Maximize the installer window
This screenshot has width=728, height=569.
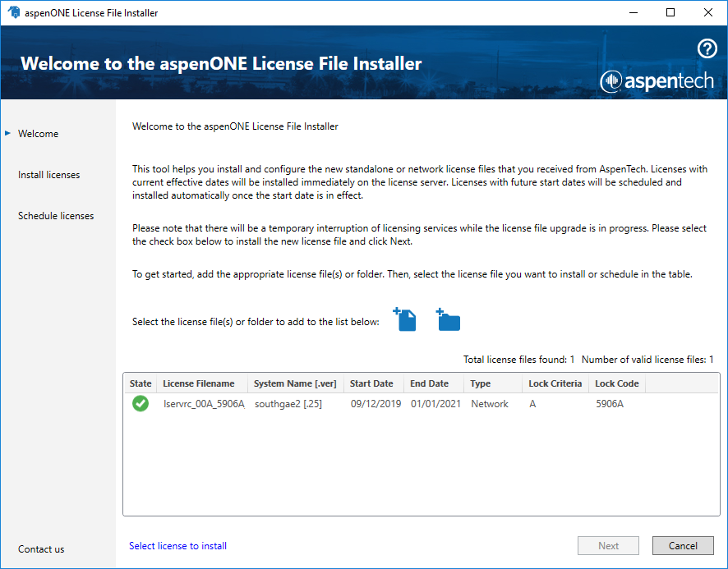670,12
